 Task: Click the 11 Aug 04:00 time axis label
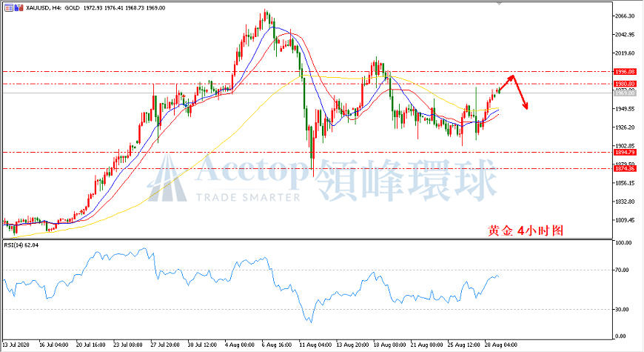pos(315,345)
